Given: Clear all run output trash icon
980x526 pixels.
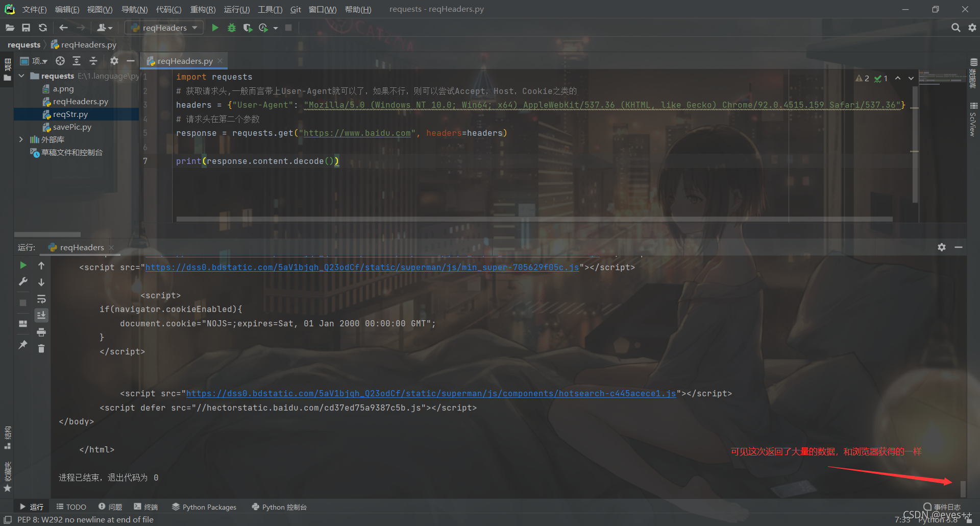Looking at the screenshot, I should pos(41,348).
